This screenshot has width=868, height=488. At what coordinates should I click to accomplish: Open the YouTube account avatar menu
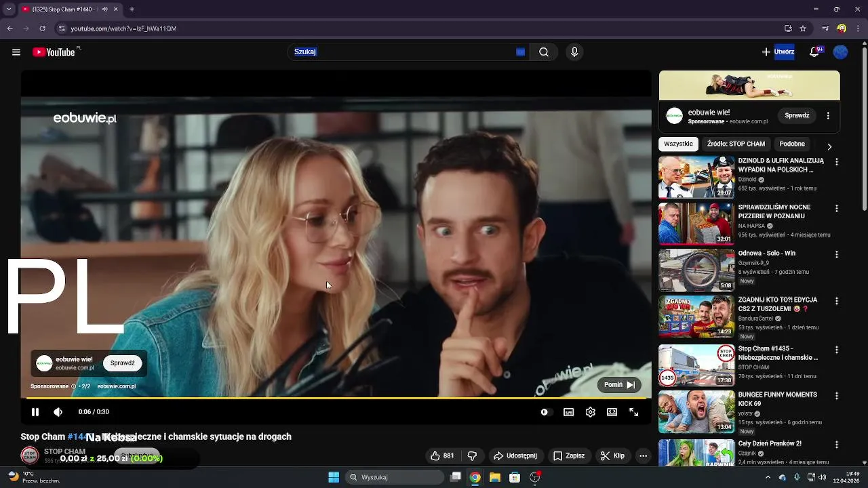click(840, 52)
